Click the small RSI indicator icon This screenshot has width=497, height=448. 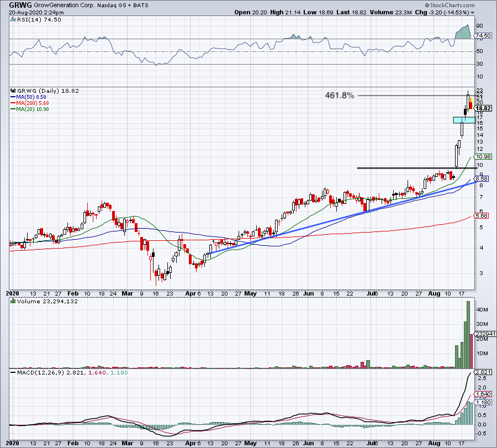(x=13, y=20)
